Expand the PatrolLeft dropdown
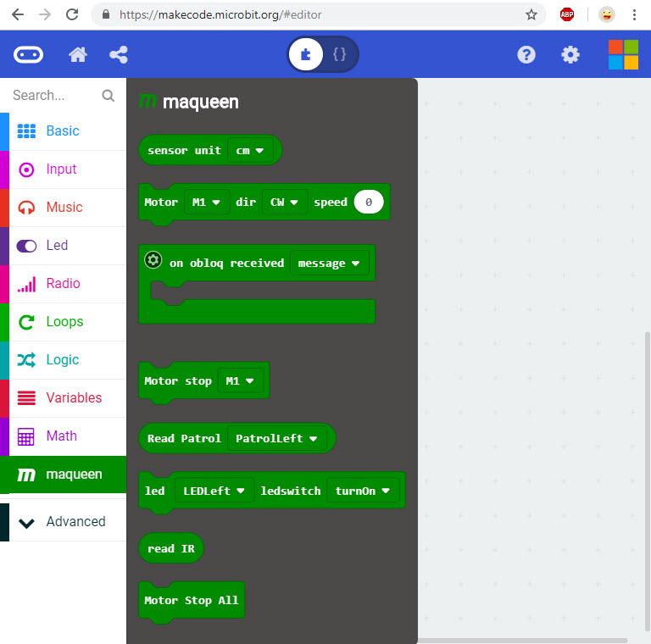 point(277,439)
